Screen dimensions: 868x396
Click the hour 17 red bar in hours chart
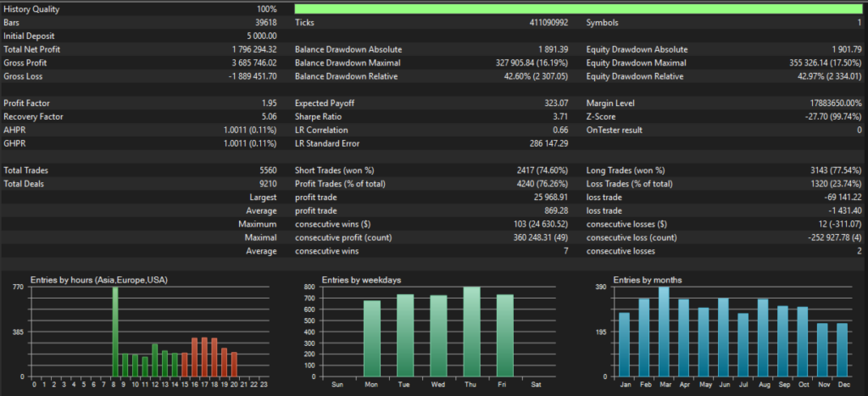(x=204, y=357)
